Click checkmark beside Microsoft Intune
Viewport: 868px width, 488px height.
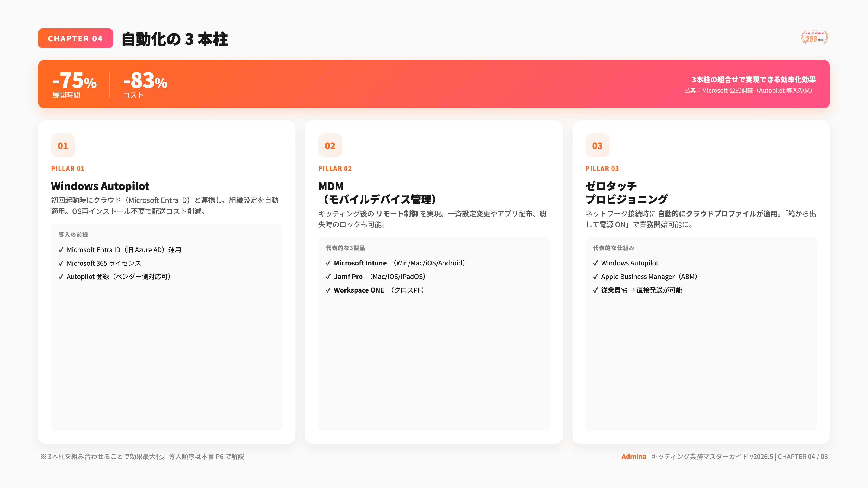328,263
